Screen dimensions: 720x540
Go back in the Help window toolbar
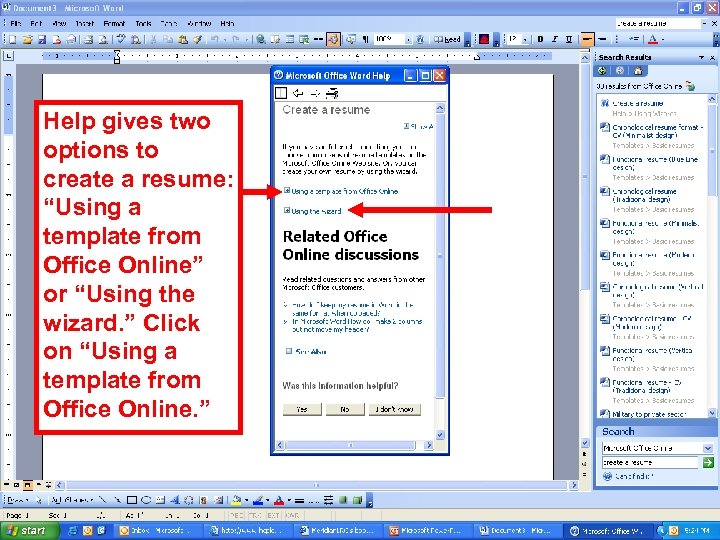[x=298, y=93]
